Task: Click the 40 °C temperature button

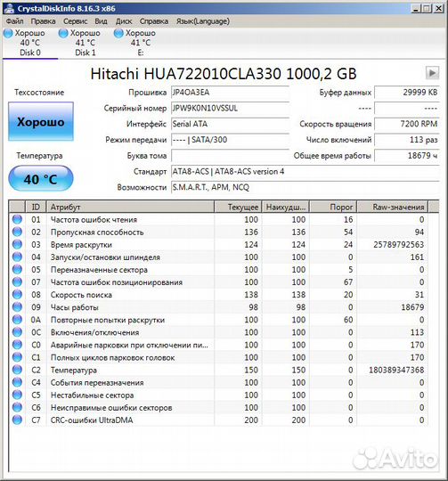Action: 41,178
